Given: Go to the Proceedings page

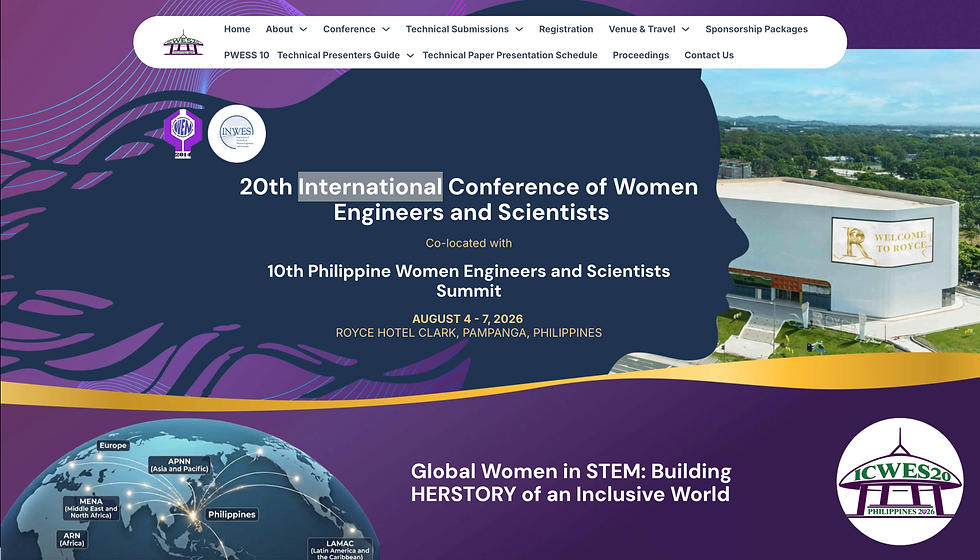Looking at the screenshot, I should tap(641, 55).
